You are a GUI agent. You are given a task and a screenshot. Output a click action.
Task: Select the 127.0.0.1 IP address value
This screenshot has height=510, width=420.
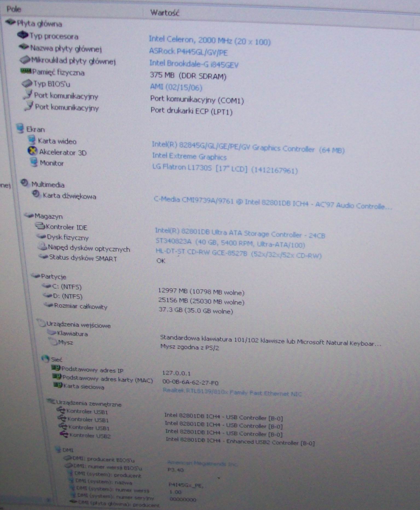tap(176, 373)
